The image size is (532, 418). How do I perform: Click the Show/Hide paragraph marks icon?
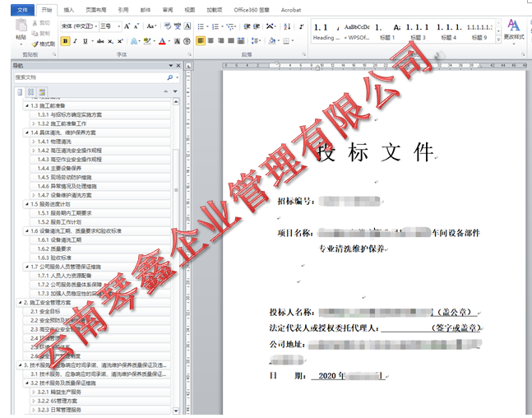[302, 26]
